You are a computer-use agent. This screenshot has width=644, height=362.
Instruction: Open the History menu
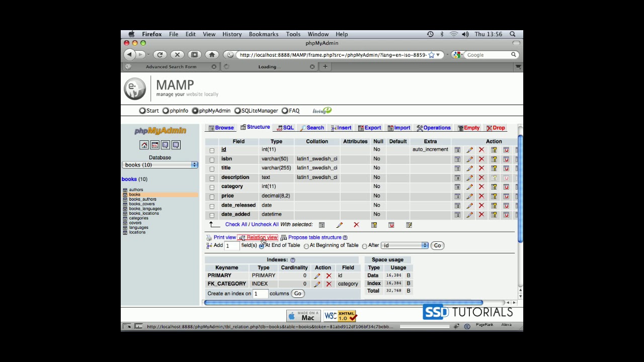[232, 34]
